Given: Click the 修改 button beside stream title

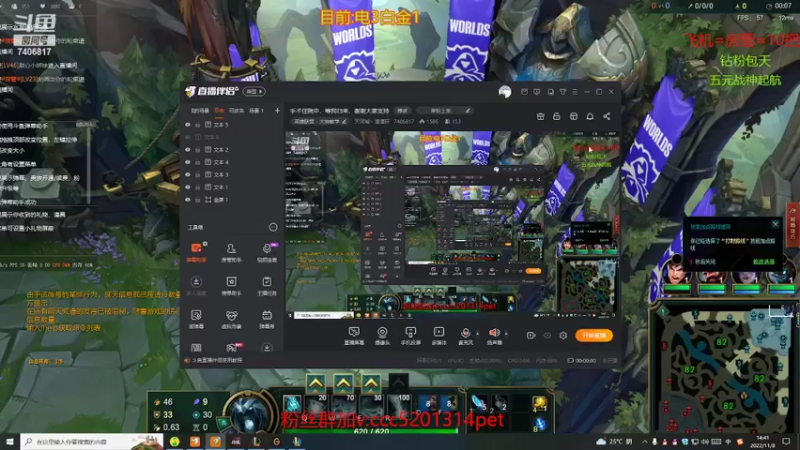Looking at the screenshot, I should click(403, 110).
